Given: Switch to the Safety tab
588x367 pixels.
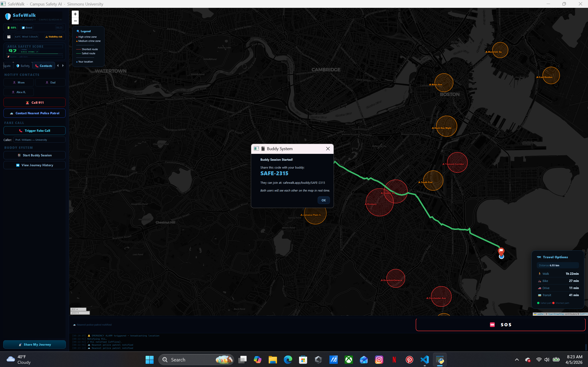Looking at the screenshot, I should tap(23, 66).
